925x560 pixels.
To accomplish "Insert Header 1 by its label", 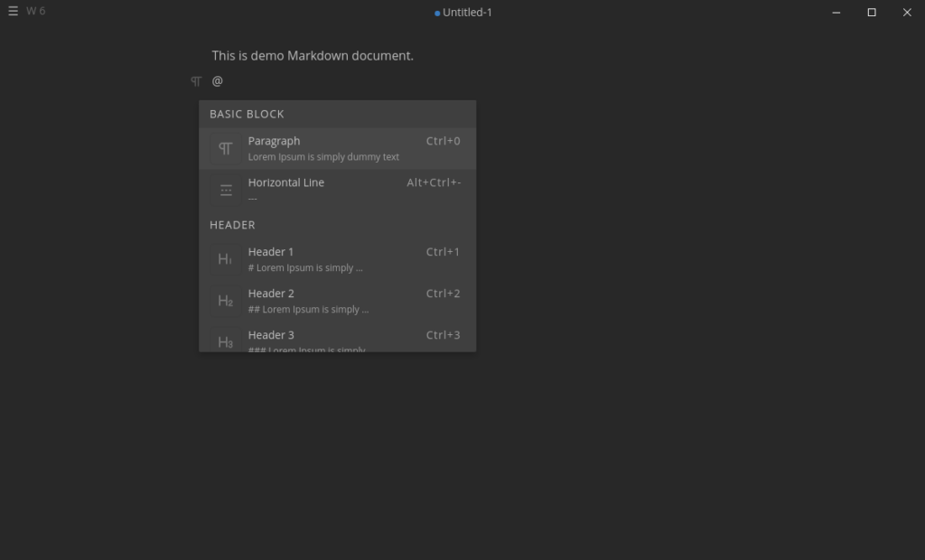I will [x=271, y=252].
